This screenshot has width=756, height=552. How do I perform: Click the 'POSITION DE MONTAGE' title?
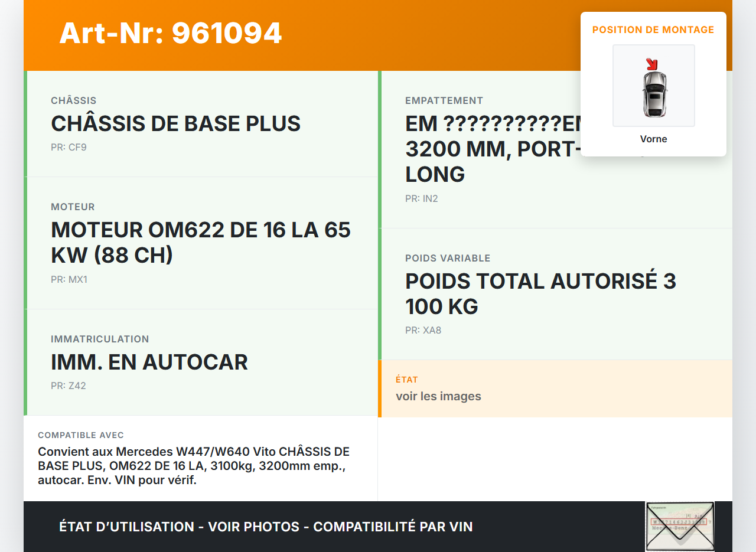(x=653, y=30)
